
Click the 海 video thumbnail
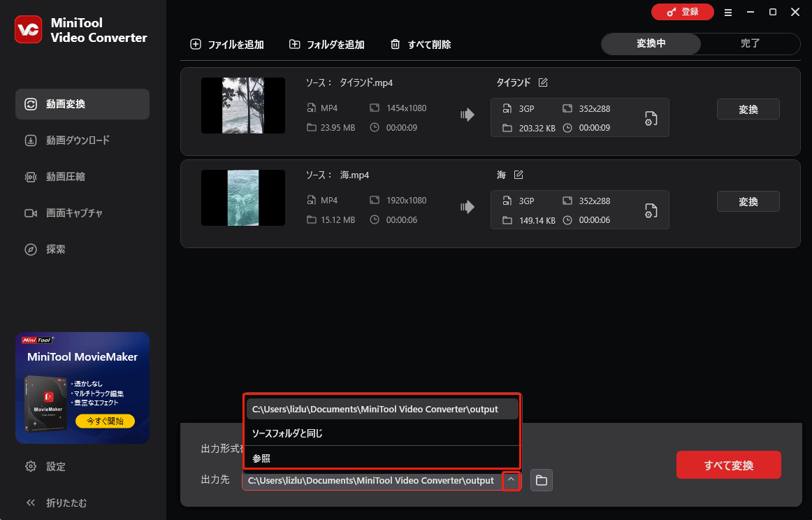[x=243, y=198]
